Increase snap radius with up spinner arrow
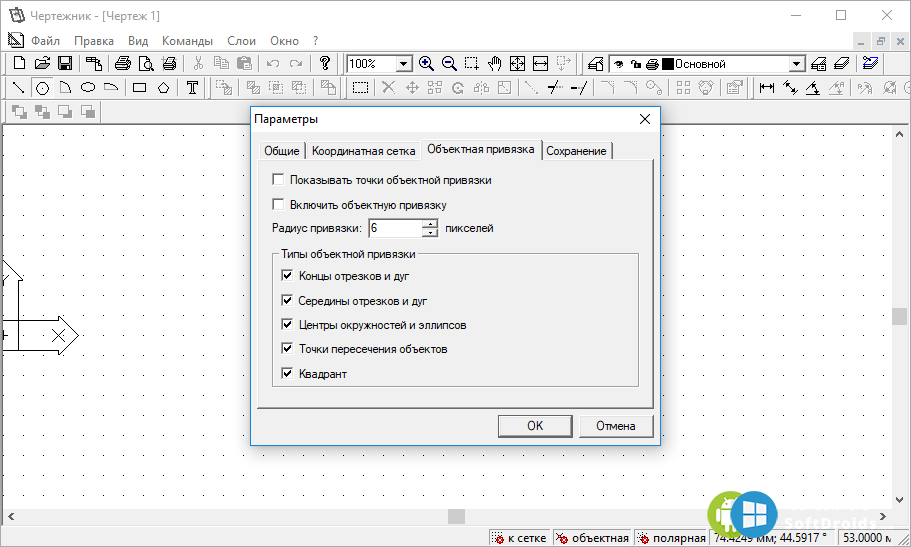 pos(430,224)
